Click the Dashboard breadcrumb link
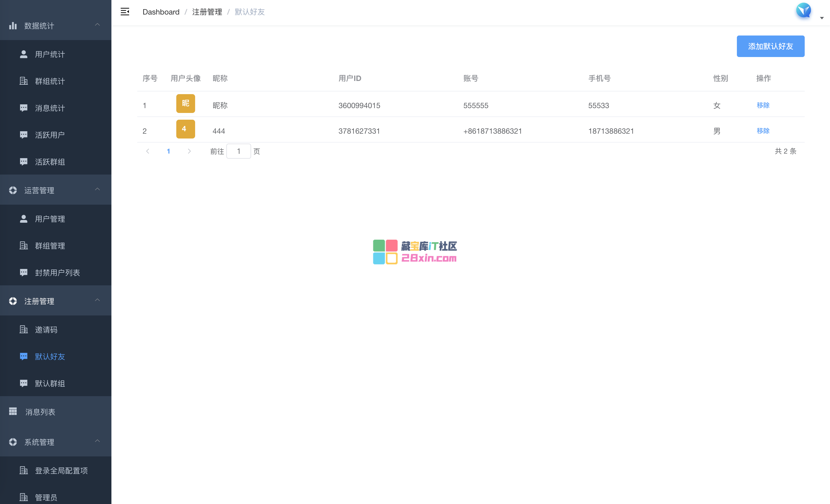The width and height of the screenshot is (830, 504). pyautogui.click(x=161, y=12)
